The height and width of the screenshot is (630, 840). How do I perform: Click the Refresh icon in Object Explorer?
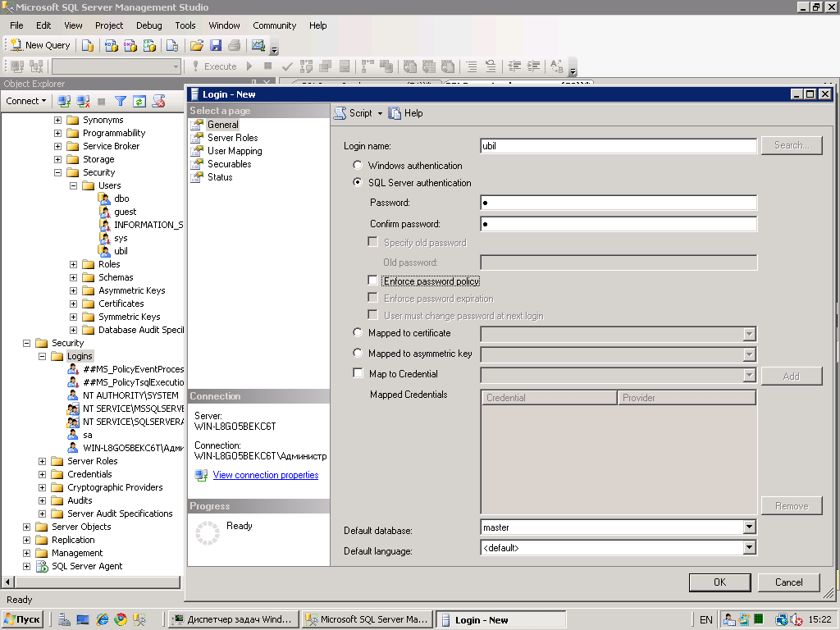[139, 101]
